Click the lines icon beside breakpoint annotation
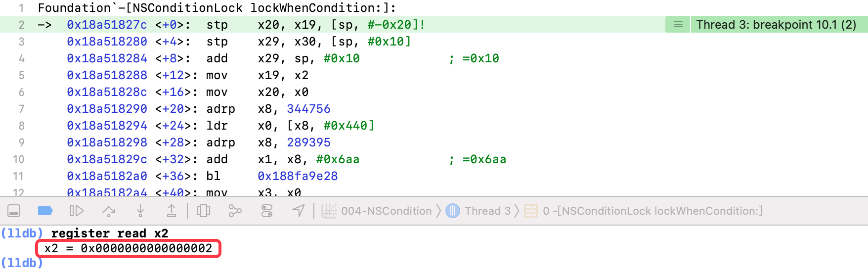 point(678,25)
